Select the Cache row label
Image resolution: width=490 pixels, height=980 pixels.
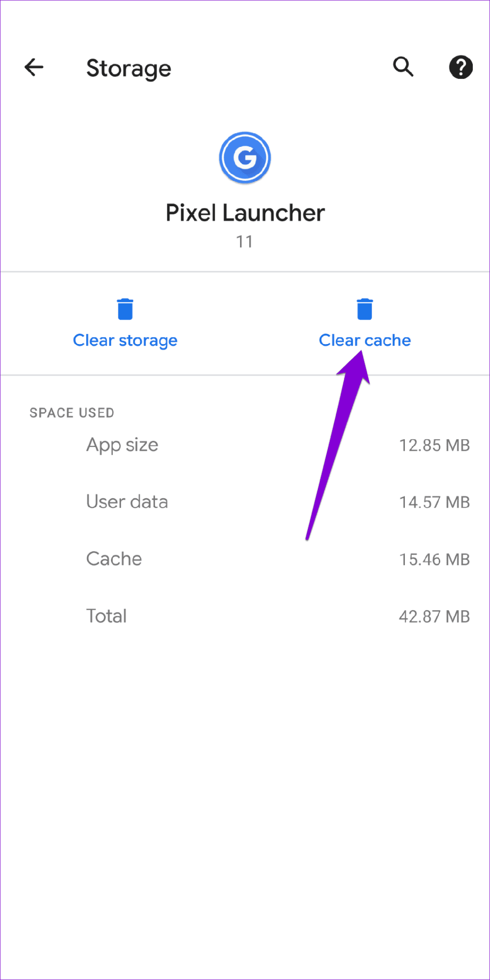(x=114, y=559)
